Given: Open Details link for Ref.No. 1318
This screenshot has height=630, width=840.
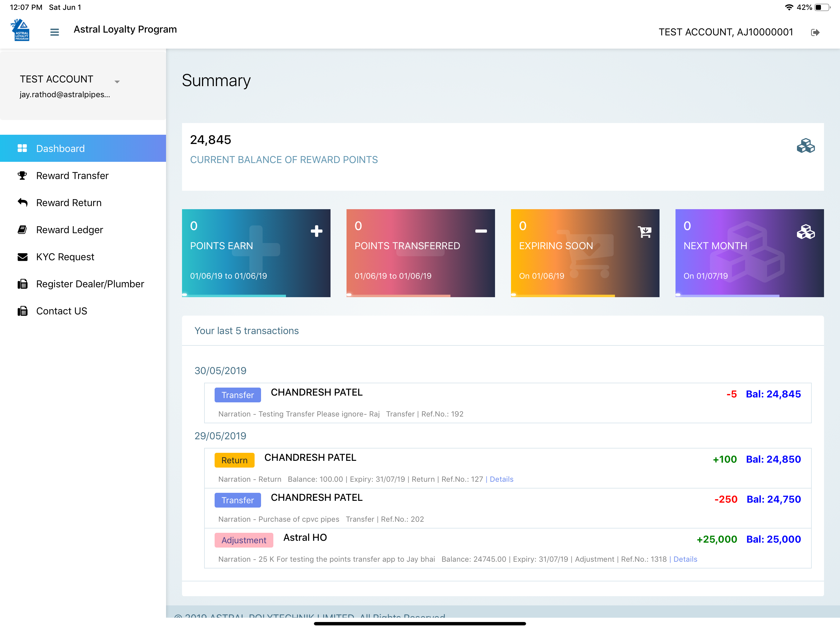Looking at the screenshot, I should [685, 559].
